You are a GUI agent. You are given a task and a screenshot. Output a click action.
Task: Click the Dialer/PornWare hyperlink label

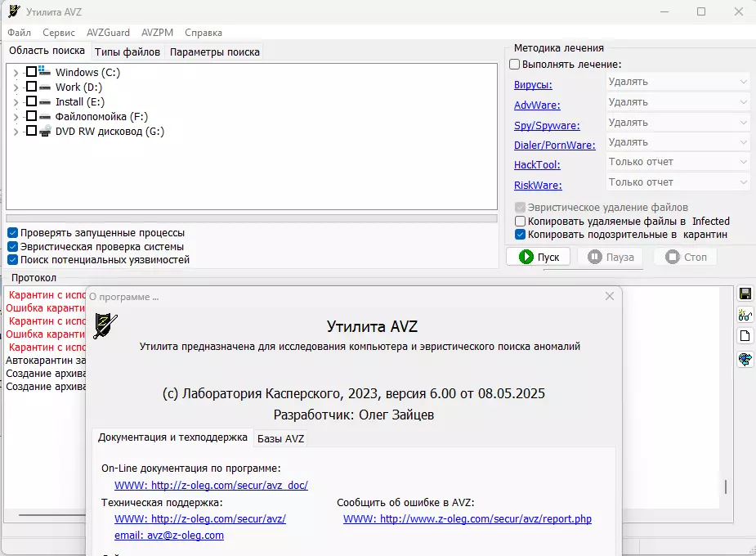(554, 146)
